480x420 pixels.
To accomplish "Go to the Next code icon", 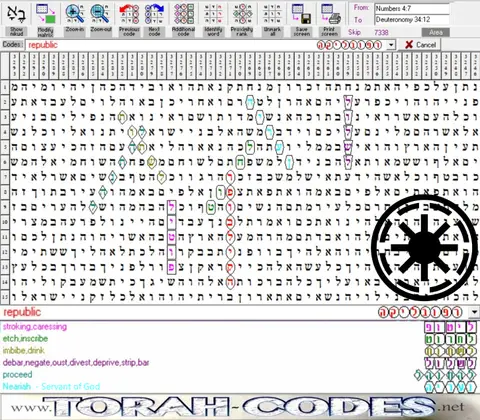I will [155, 13].
